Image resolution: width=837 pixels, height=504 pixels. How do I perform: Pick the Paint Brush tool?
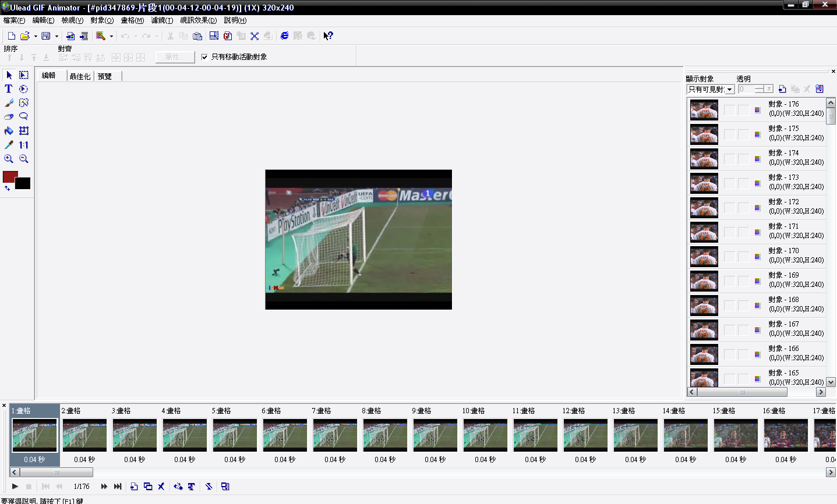click(9, 103)
